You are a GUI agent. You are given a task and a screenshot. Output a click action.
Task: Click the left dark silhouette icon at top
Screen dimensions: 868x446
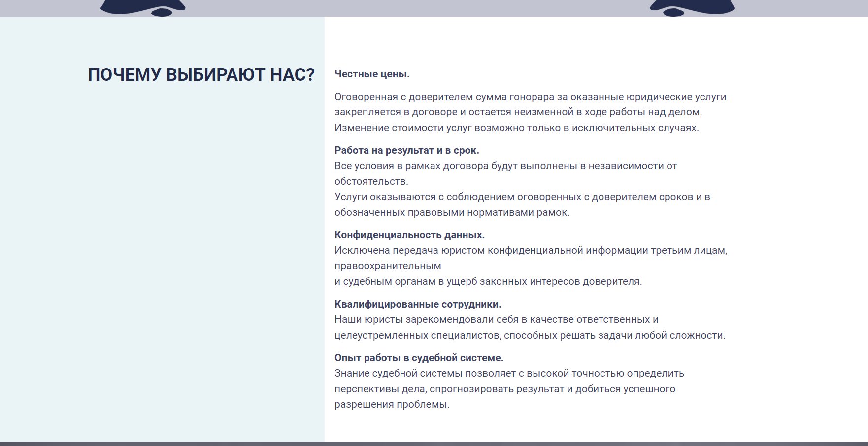[143, 7]
